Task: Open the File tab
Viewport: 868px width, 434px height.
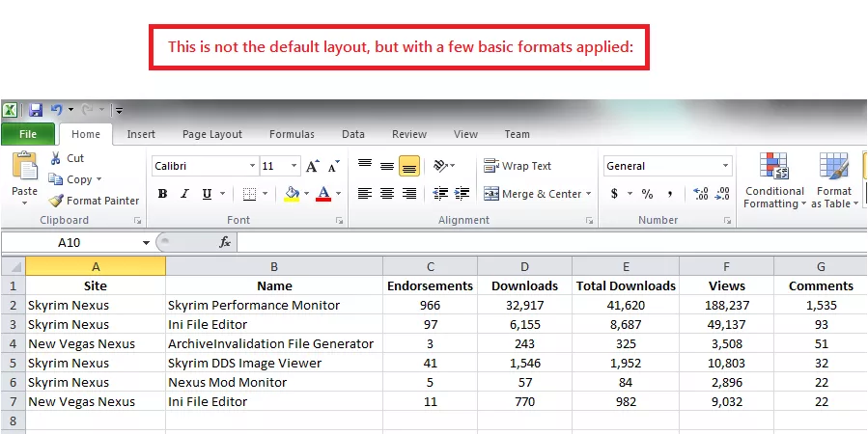Action: point(28,134)
